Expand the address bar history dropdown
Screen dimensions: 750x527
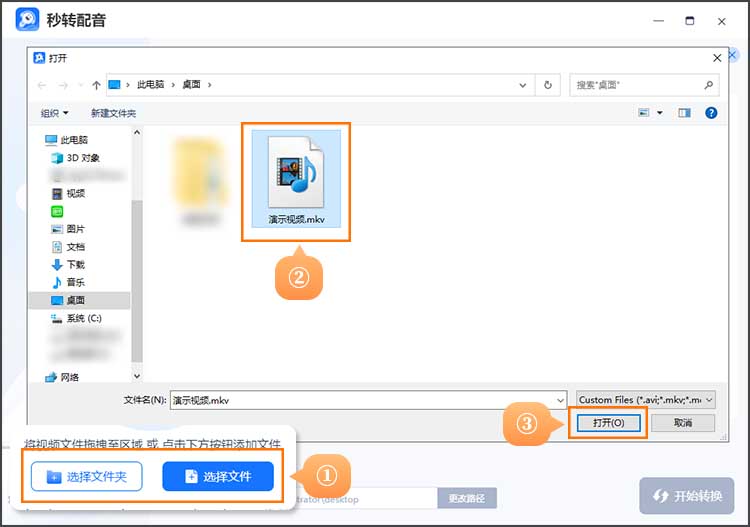527,85
